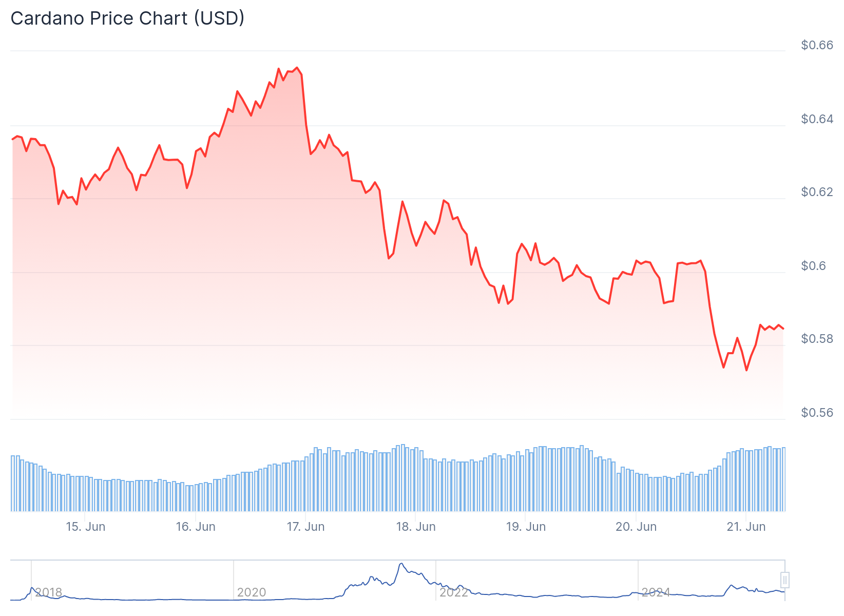This screenshot has height=616, width=844.
Task: Click the 20. Jun date label
Action: (636, 527)
